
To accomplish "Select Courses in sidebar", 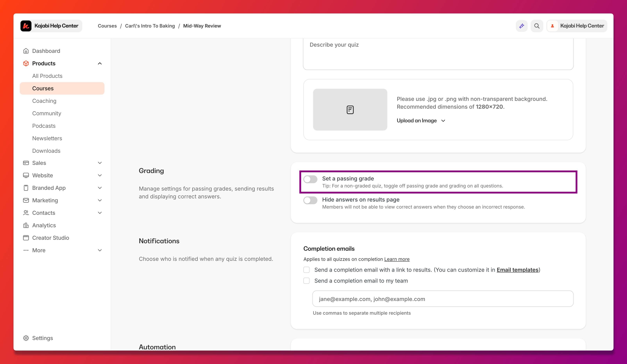I will (62, 88).
